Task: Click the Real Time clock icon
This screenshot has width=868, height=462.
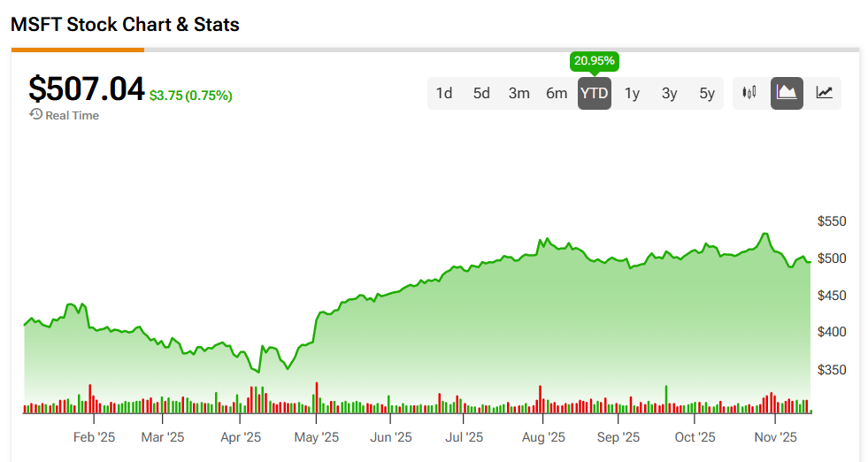Action: coord(36,115)
